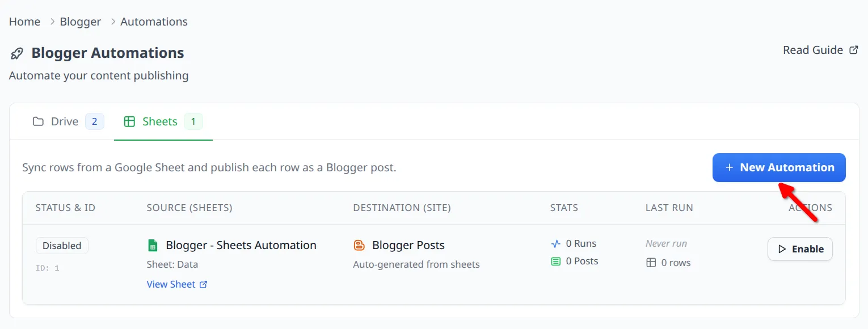Image resolution: width=868 pixels, height=329 pixels.
Task: Click the Disabled status badge
Action: click(x=62, y=246)
